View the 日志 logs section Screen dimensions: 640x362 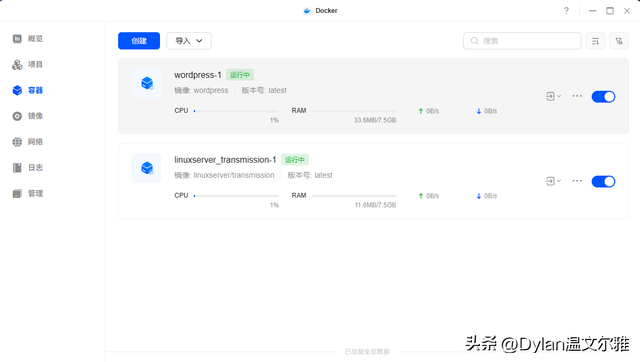point(28,167)
